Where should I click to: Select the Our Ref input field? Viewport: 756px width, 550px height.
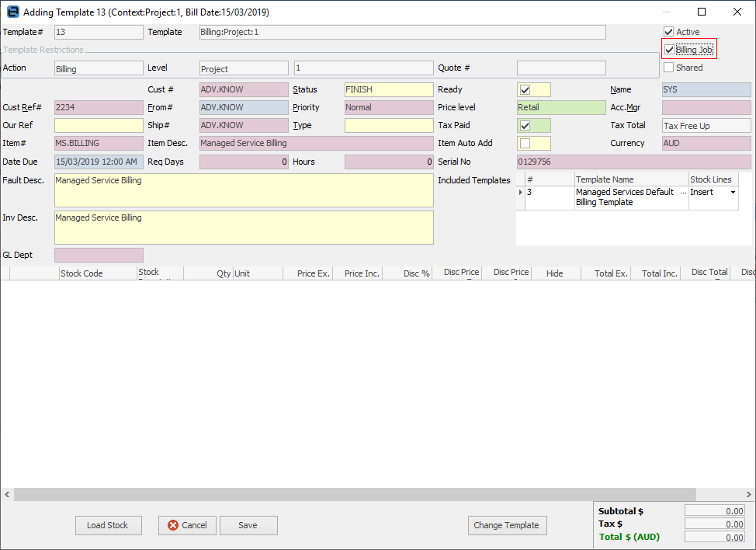point(99,125)
